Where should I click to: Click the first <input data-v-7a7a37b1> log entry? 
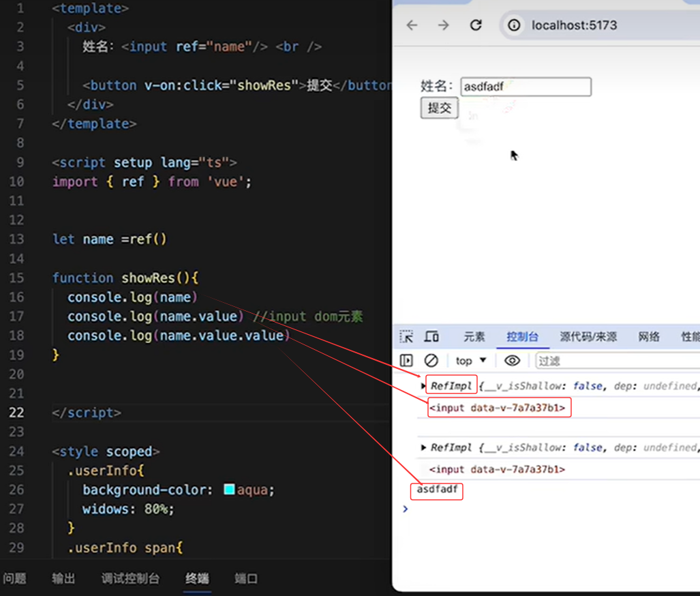click(498, 408)
